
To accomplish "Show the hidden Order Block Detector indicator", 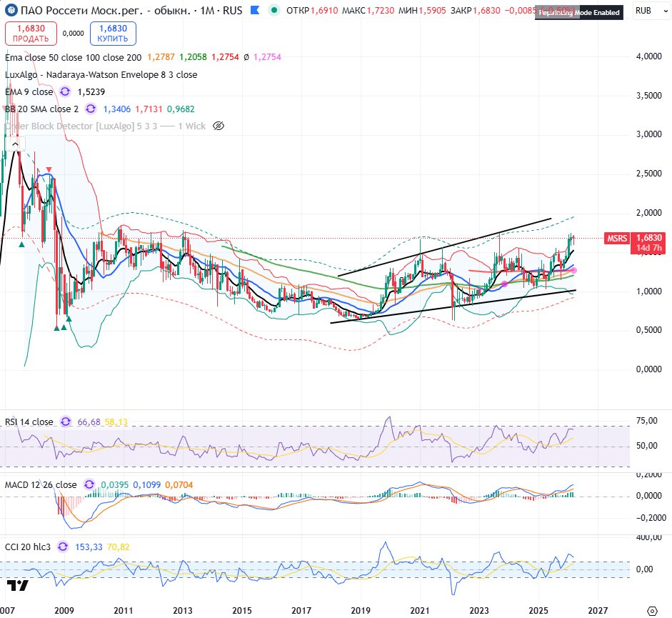I will [x=219, y=126].
